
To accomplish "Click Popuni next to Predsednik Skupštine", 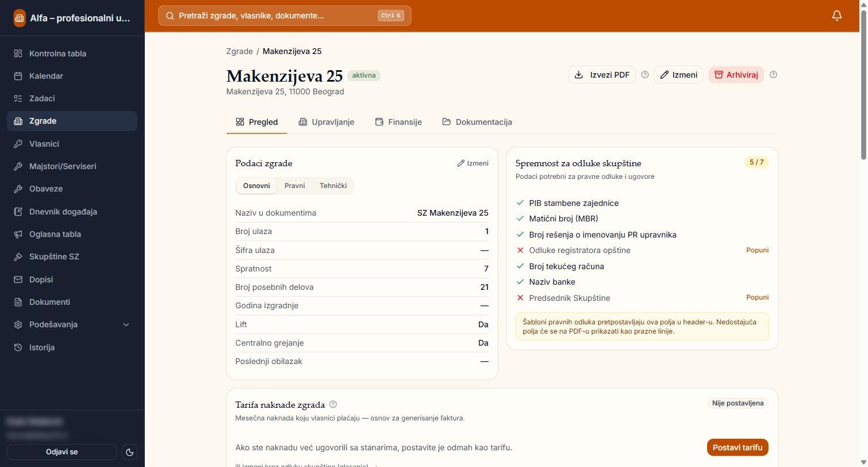I will [x=757, y=297].
